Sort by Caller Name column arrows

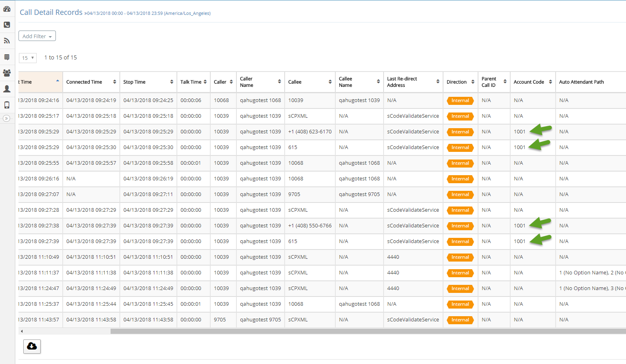(x=279, y=82)
